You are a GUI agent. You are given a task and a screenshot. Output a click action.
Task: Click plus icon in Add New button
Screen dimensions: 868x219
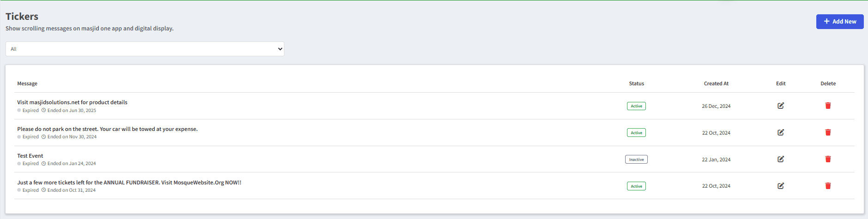pos(827,21)
